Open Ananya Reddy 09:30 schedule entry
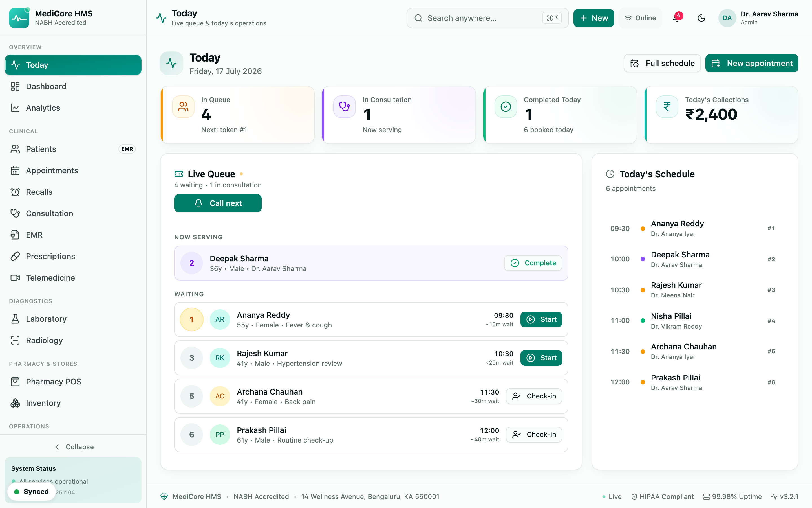The image size is (812, 508). click(x=694, y=229)
